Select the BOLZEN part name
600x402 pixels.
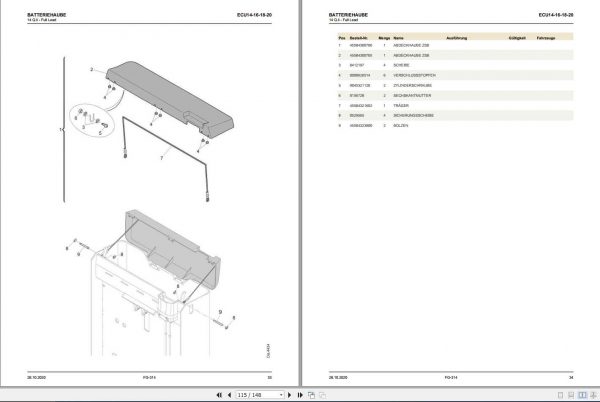coord(400,125)
